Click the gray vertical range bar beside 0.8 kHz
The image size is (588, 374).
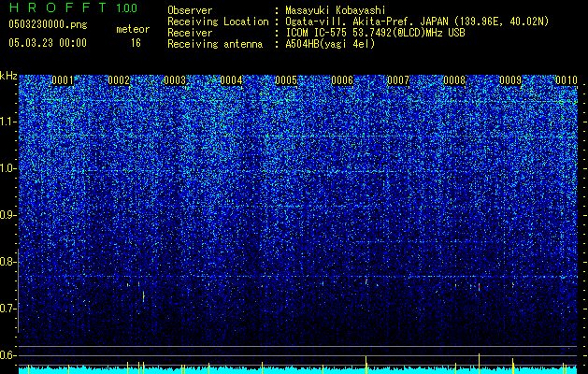click(18, 291)
